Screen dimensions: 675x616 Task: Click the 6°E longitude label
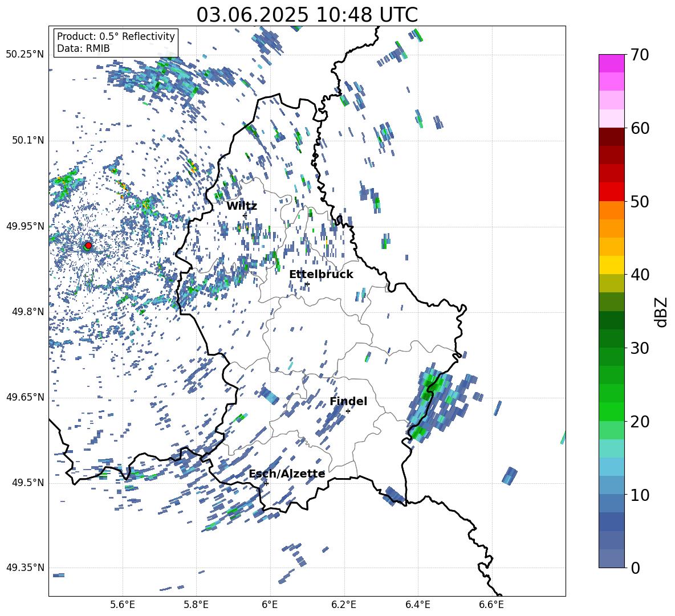[270, 605]
